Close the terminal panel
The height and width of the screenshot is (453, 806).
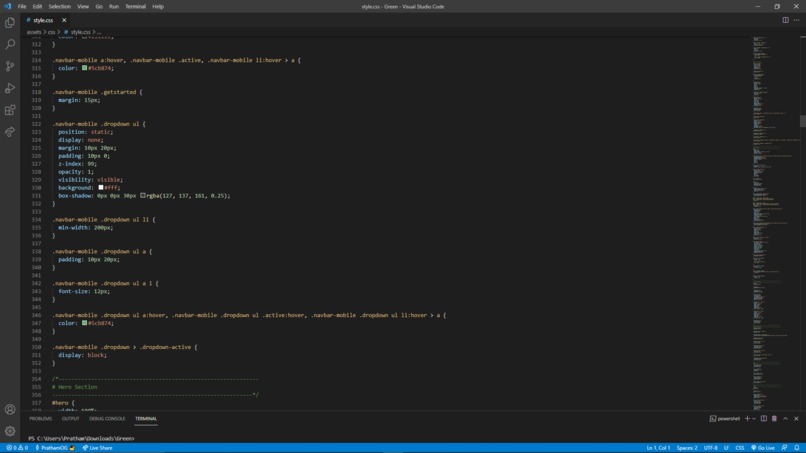796,419
